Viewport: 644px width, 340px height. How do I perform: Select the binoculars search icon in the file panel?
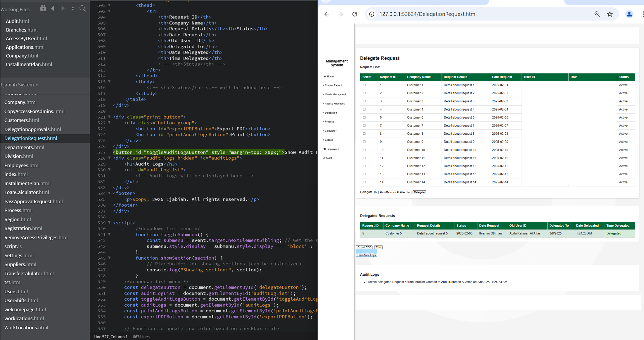click(43, 8)
